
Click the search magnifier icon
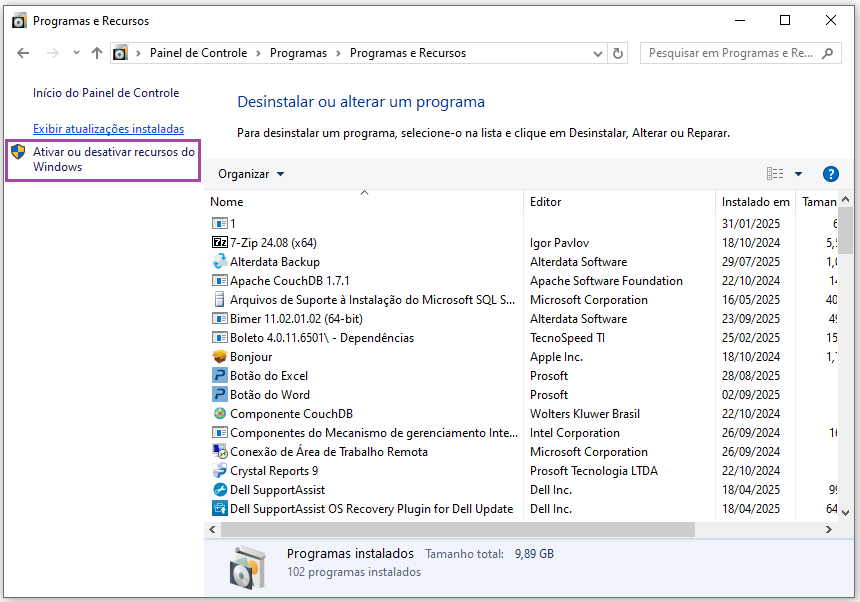(828, 53)
